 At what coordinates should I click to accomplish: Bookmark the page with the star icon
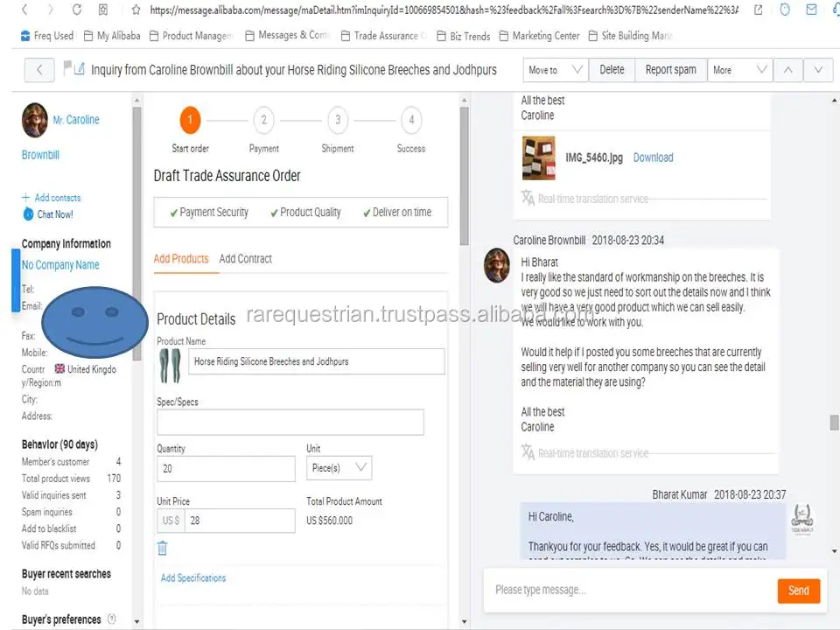[x=135, y=10]
